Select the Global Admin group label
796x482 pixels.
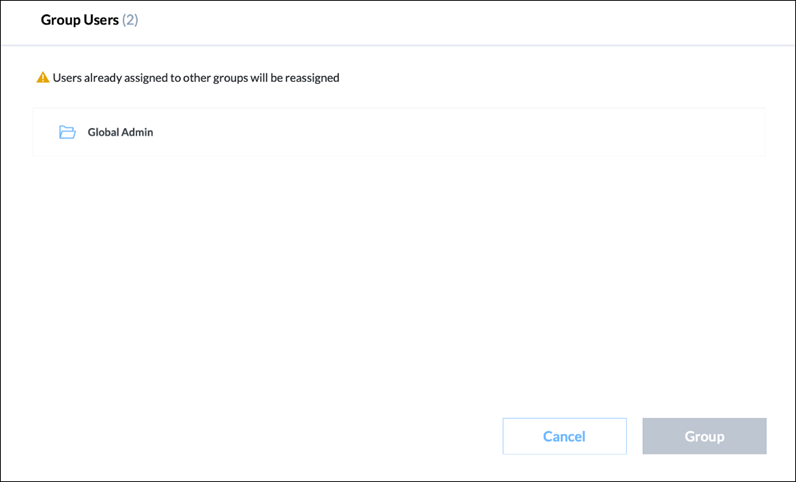tap(120, 132)
